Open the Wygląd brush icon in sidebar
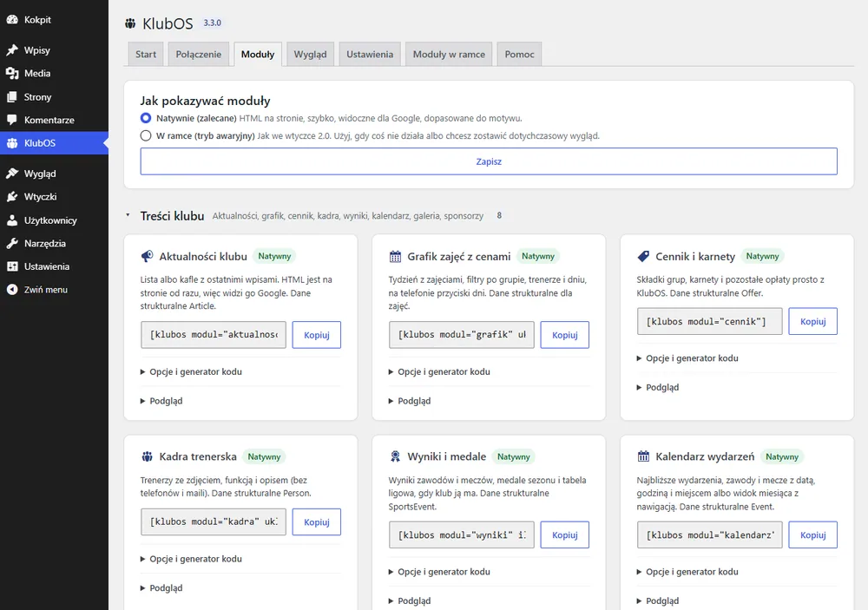 click(12, 174)
